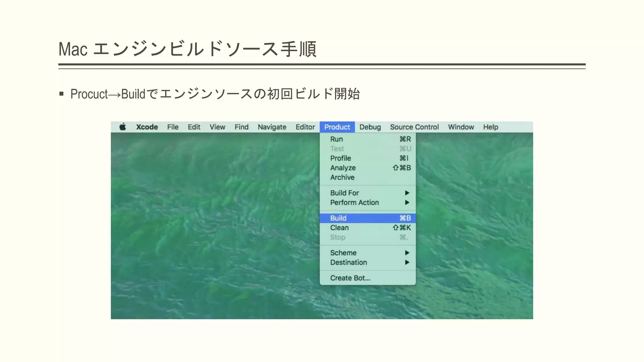Open the Debug menu
The width and height of the screenshot is (644, 362).
(370, 127)
